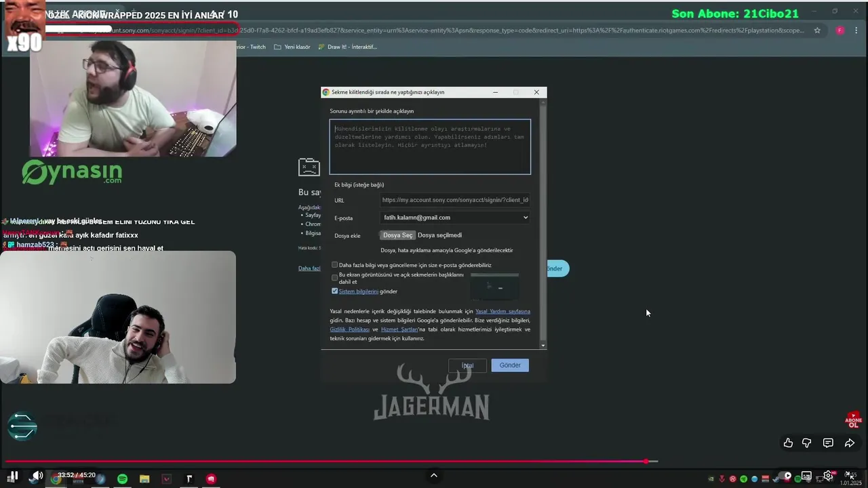Click the progress bar scrubber handle

pos(647,462)
